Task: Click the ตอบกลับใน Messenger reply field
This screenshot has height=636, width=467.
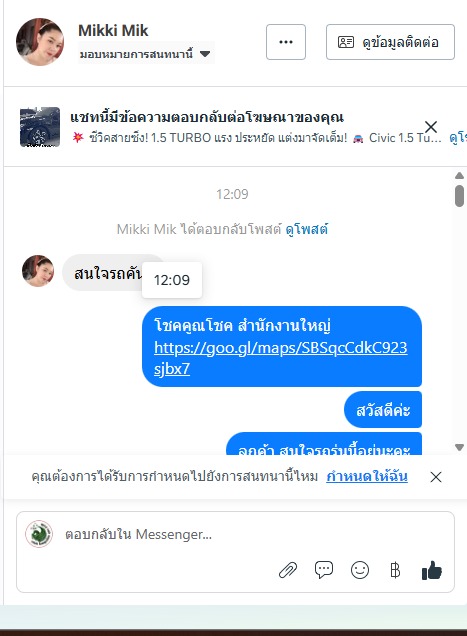Action: click(x=235, y=534)
